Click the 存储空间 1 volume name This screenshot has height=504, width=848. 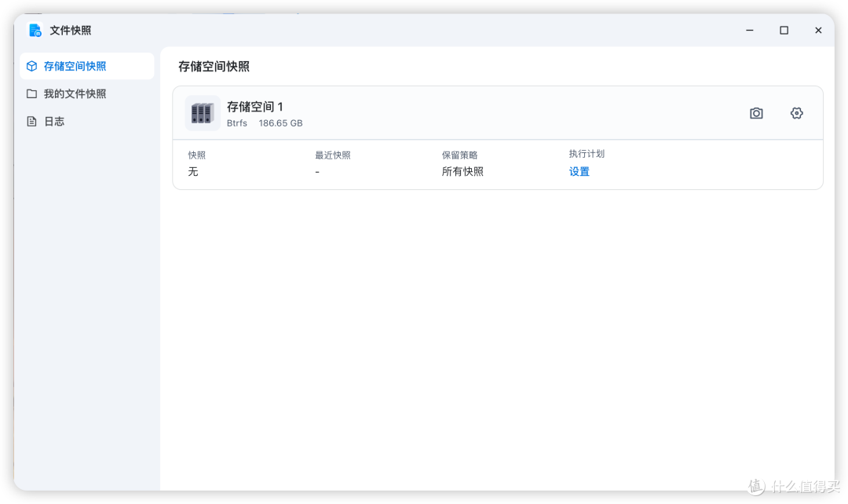(x=254, y=107)
